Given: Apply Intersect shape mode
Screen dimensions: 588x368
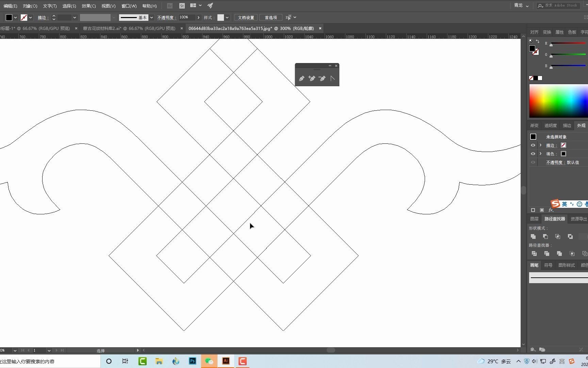Looking at the screenshot, I should [x=558, y=236].
